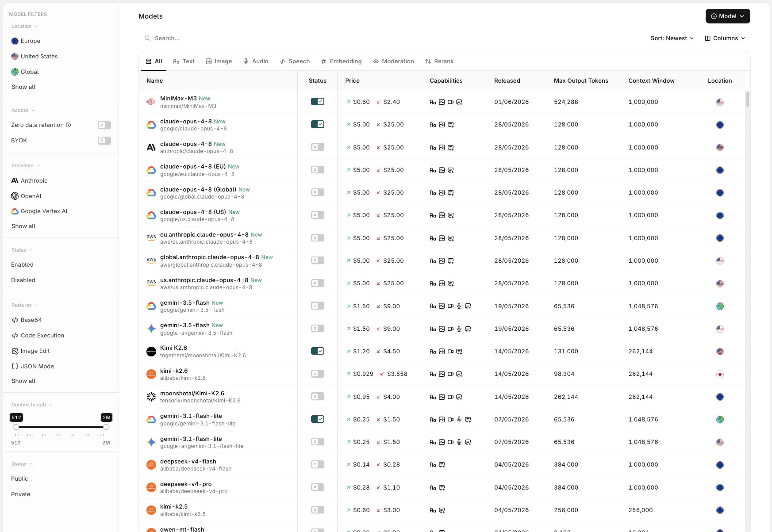Click the video capability icon for MiniMax-M3
This screenshot has width=772, height=532.
point(450,102)
